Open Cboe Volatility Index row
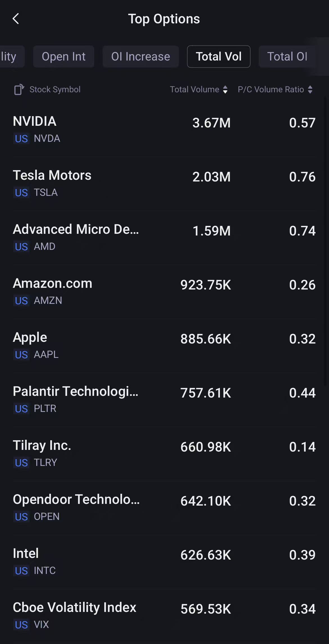This screenshot has height=644, width=329. pos(164,616)
